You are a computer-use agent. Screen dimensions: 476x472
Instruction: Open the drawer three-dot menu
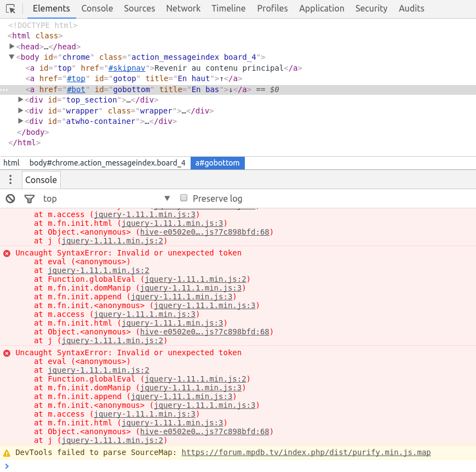pos(10,180)
